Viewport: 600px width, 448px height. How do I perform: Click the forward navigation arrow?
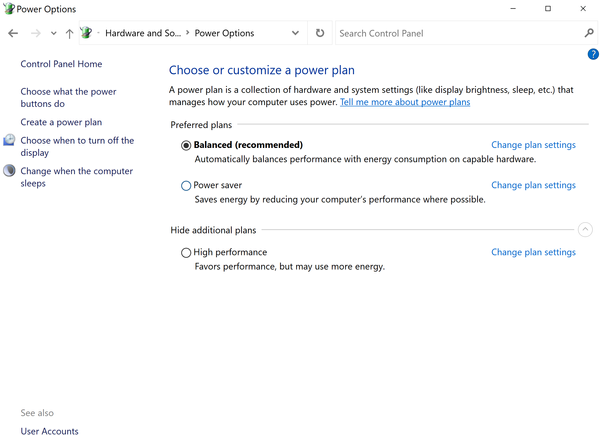(36, 33)
